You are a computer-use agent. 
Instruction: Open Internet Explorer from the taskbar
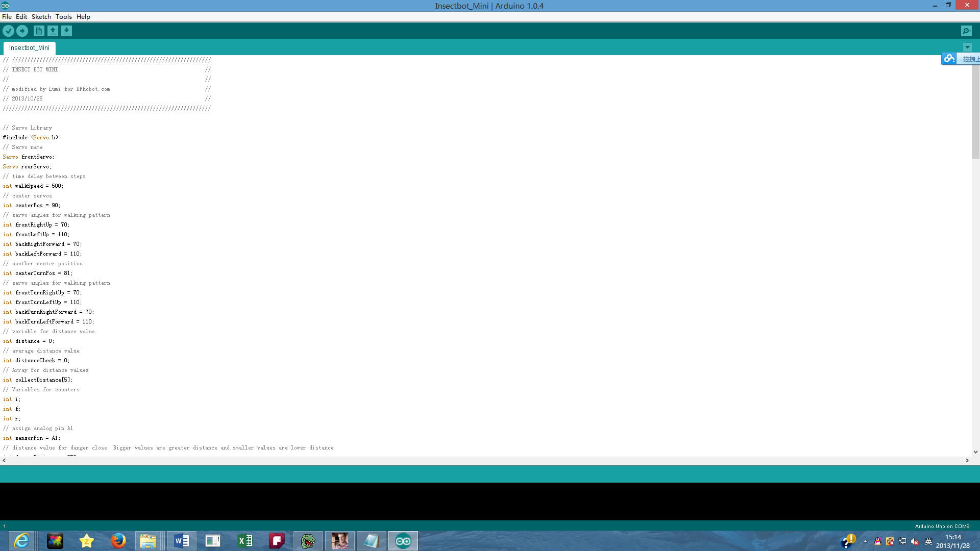click(x=21, y=541)
